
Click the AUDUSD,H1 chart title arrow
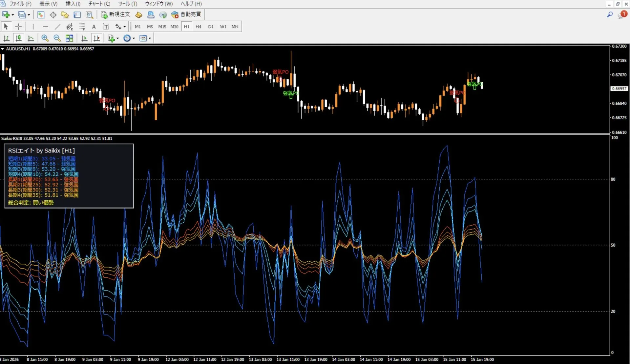point(3,49)
